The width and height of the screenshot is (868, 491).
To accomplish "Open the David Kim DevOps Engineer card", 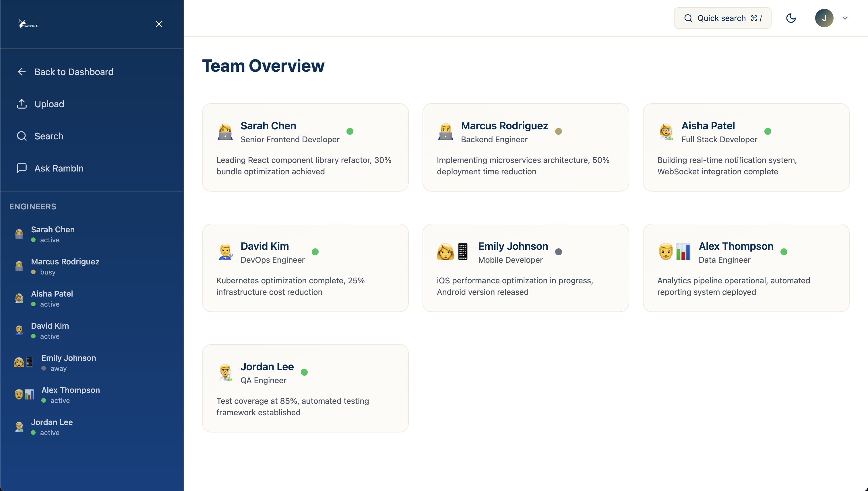I will point(305,268).
